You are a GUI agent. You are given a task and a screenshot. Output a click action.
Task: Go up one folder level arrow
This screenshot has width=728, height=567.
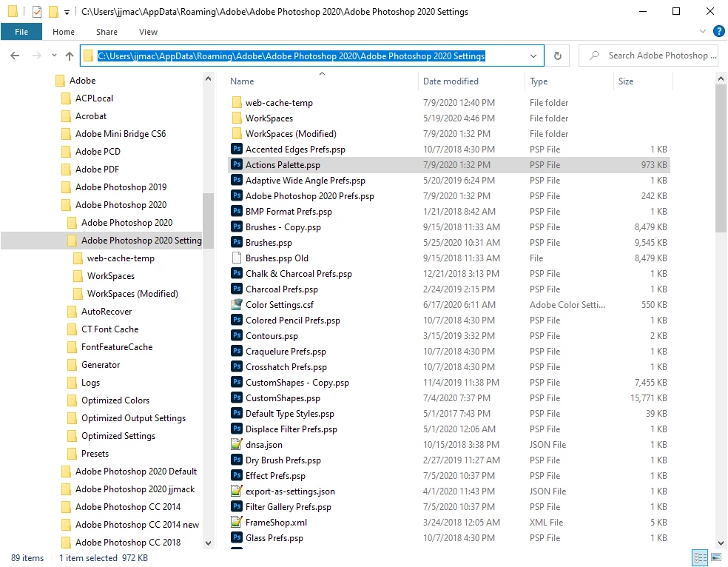[x=70, y=56]
